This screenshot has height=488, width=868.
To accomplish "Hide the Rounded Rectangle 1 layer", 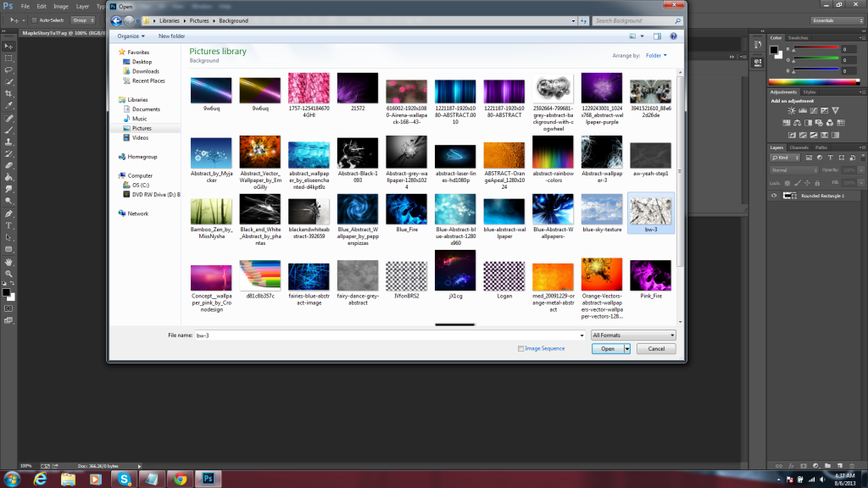I will [x=774, y=196].
